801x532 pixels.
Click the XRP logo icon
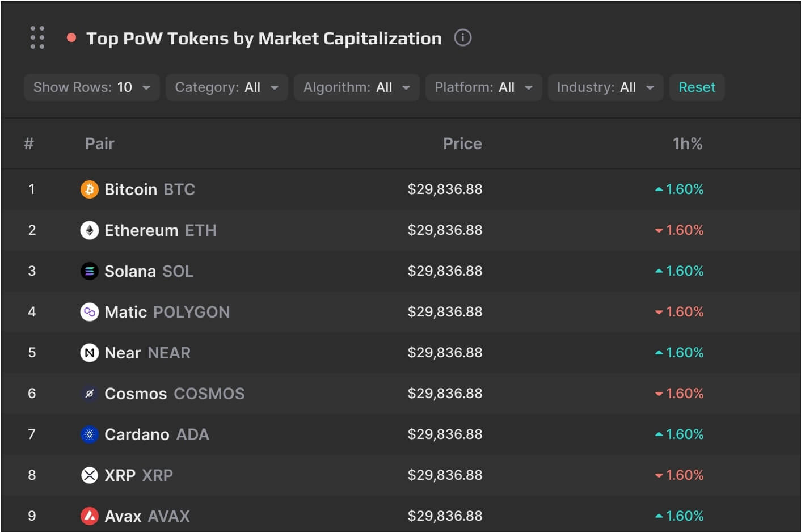coord(89,475)
